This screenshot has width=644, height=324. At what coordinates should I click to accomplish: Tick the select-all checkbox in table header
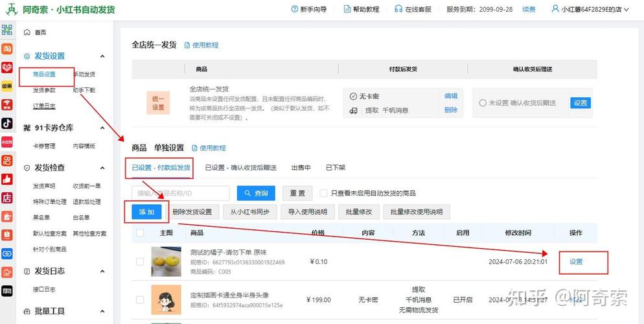(141, 233)
